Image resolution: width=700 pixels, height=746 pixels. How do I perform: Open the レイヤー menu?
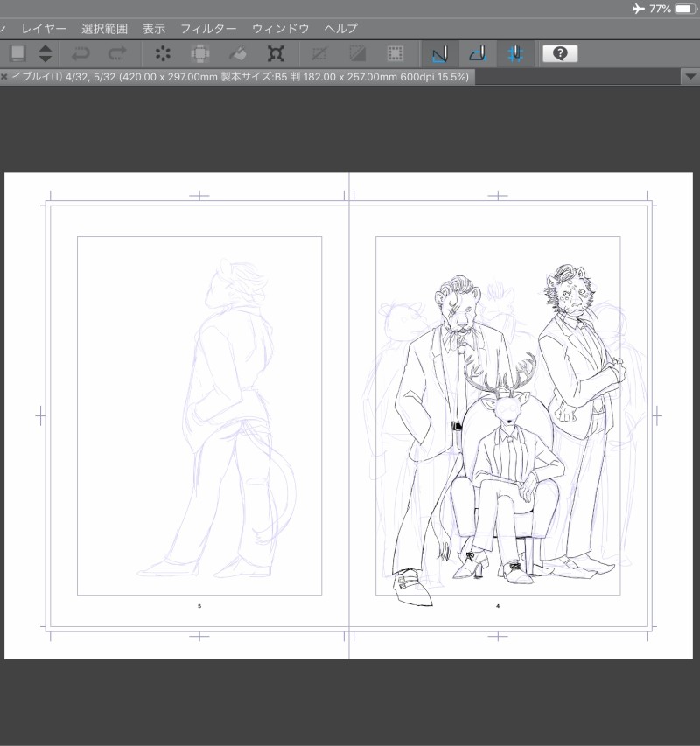(x=44, y=28)
